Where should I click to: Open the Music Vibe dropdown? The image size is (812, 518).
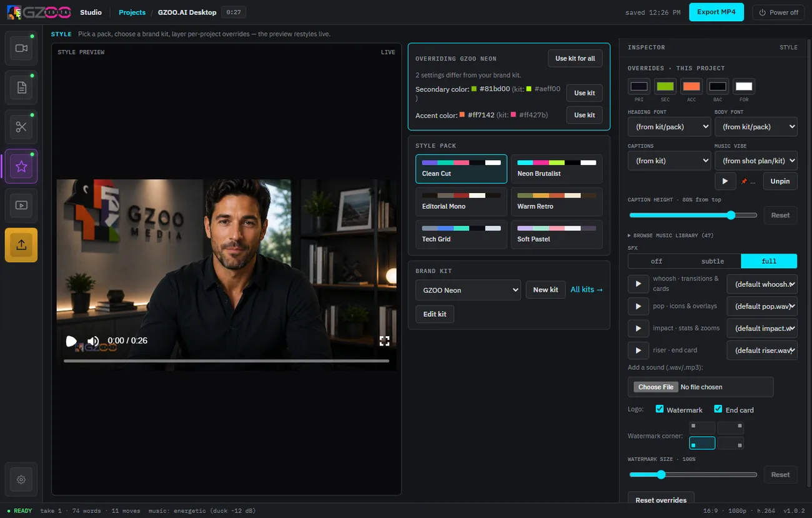[x=756, y=161]
